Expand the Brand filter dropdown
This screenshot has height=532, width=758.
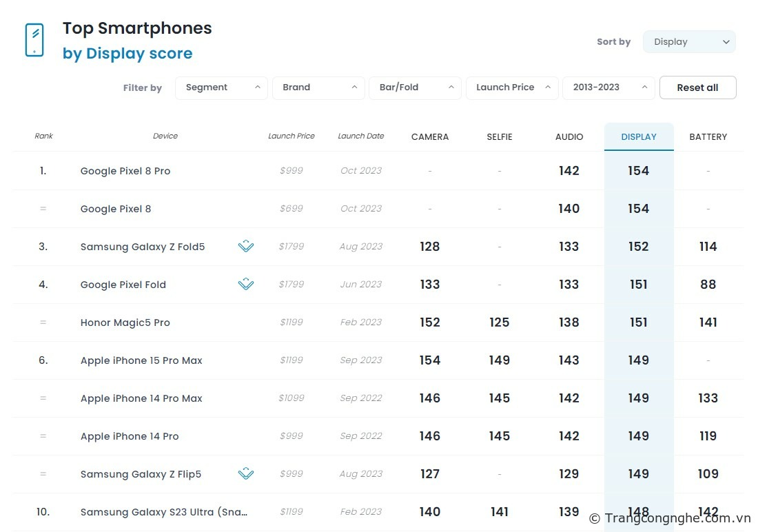[318, 88]
